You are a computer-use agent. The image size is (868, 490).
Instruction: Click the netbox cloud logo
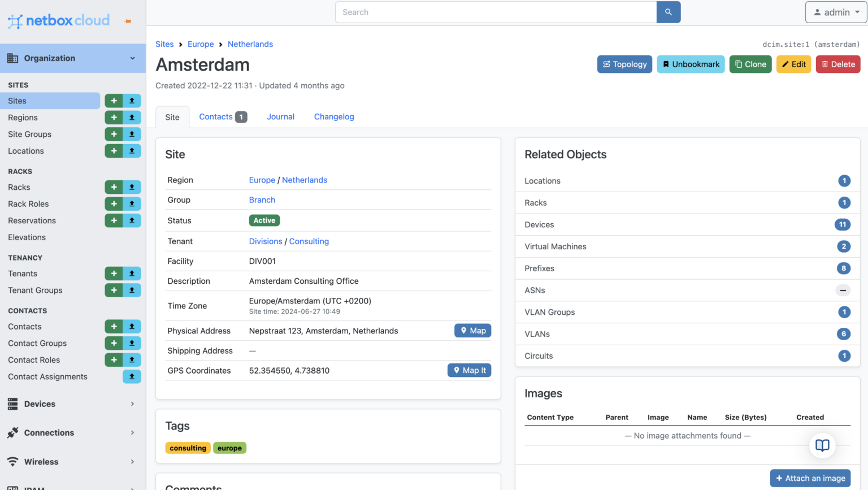(x=58, y=20)
